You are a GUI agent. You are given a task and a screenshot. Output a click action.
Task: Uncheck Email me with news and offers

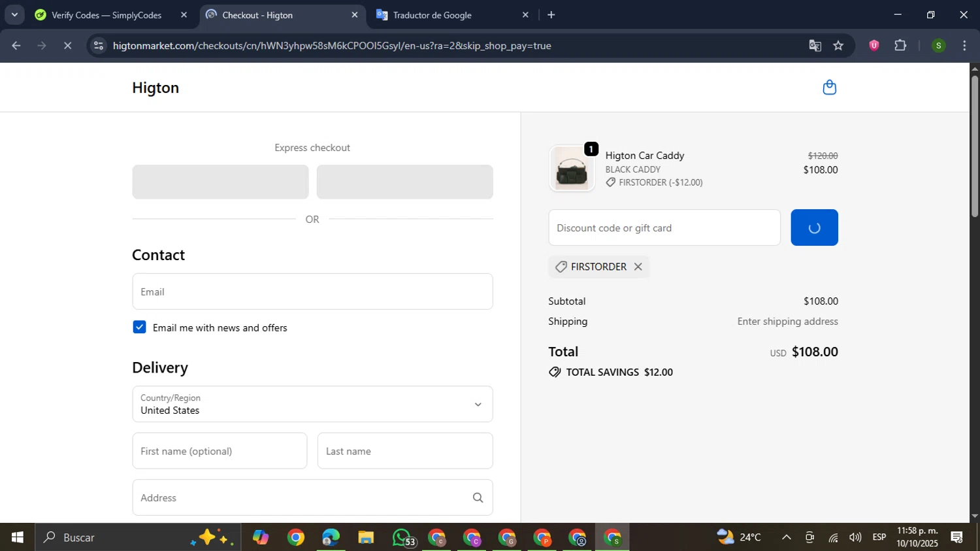139,327
